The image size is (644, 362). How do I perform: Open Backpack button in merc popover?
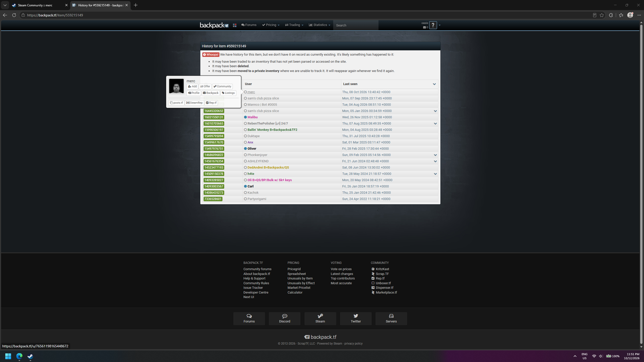(x=211, y=93)
